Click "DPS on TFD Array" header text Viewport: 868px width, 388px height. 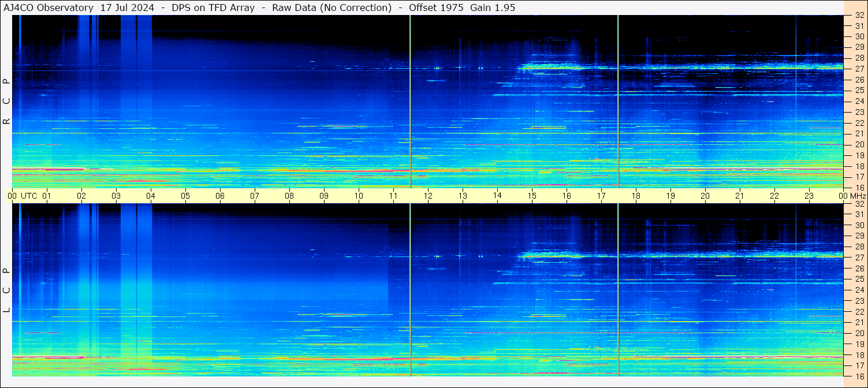[x=213, y=8]
